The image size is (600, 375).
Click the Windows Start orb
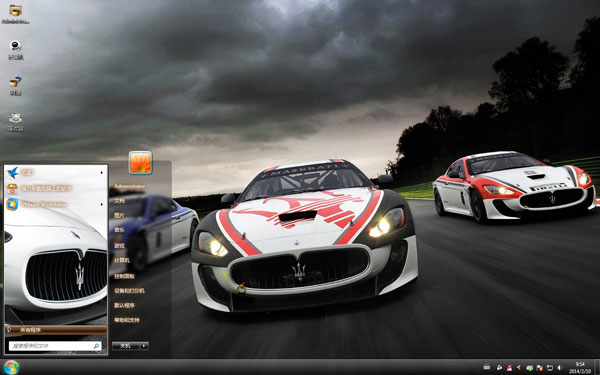point(11,367)
